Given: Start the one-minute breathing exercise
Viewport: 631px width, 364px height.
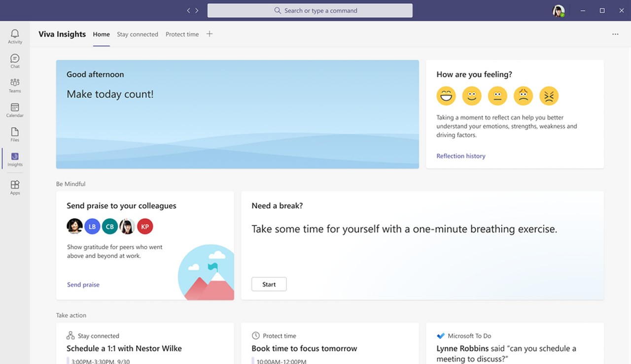Looking at the screenshot, I should click(x=269, y=284).
